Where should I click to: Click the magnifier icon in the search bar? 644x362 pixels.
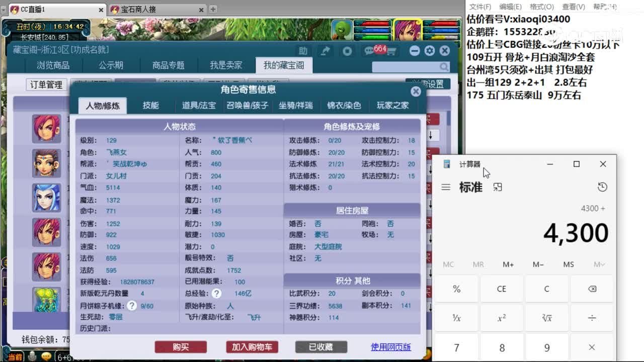coord(443,66)
